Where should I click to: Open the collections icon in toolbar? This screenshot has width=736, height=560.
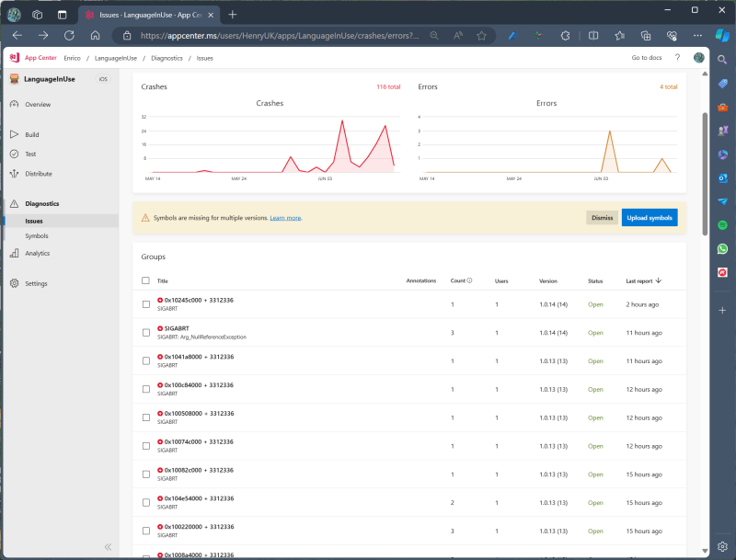click(x=646, y=36)
